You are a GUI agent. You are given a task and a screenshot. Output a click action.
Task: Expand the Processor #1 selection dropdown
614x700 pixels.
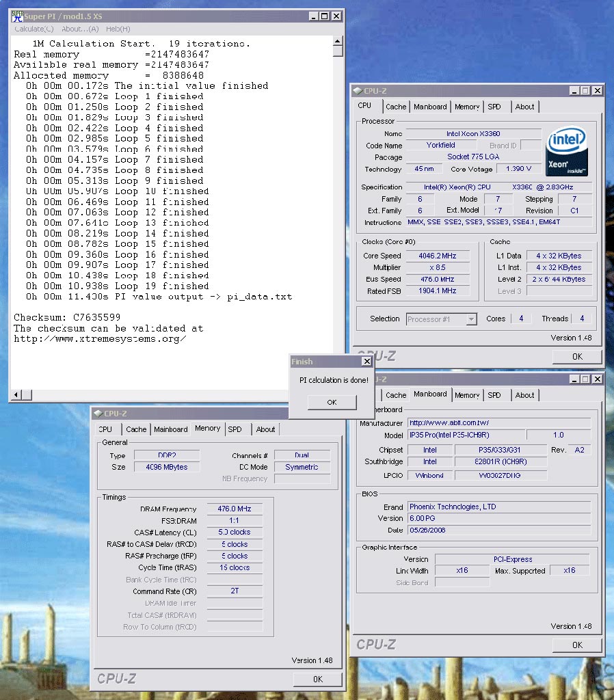471,319
